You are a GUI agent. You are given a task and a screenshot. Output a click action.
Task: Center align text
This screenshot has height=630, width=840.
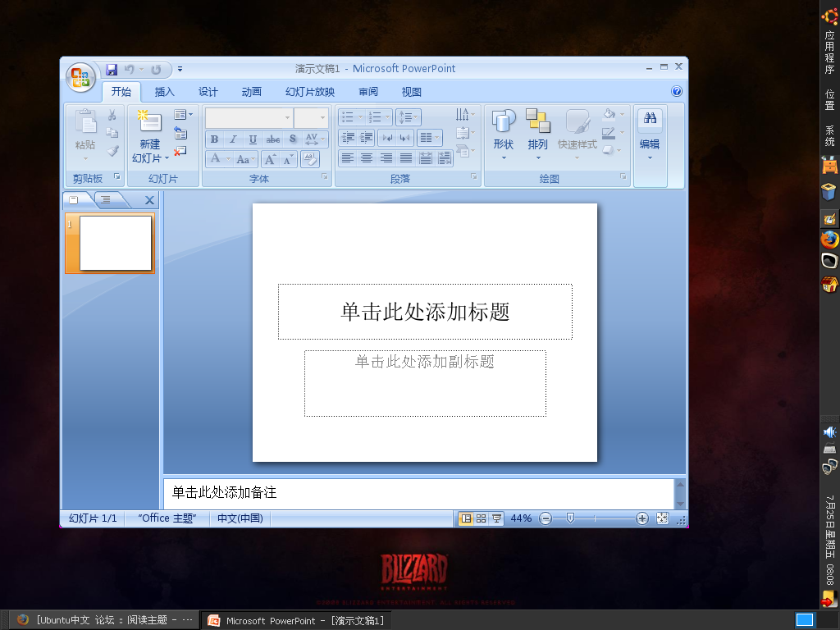tap(367, 158)
